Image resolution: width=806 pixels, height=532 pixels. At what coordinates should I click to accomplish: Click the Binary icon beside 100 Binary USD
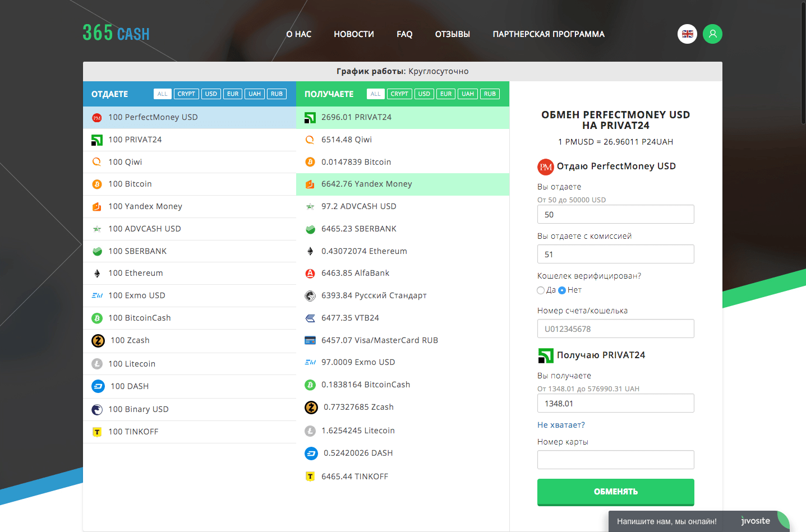pyautogui.click(x=97, y=410)
